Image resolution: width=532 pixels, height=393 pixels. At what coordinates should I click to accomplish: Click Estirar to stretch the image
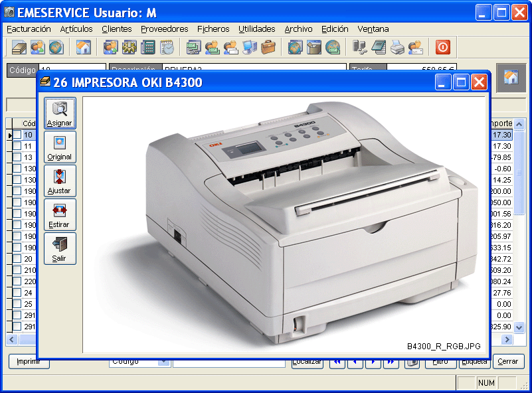tap(60, 215)
